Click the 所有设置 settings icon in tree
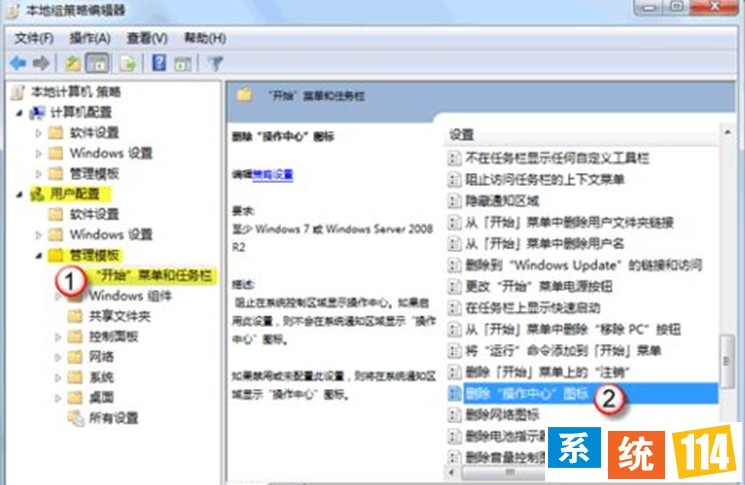745x485 pixels. [76, 418]
